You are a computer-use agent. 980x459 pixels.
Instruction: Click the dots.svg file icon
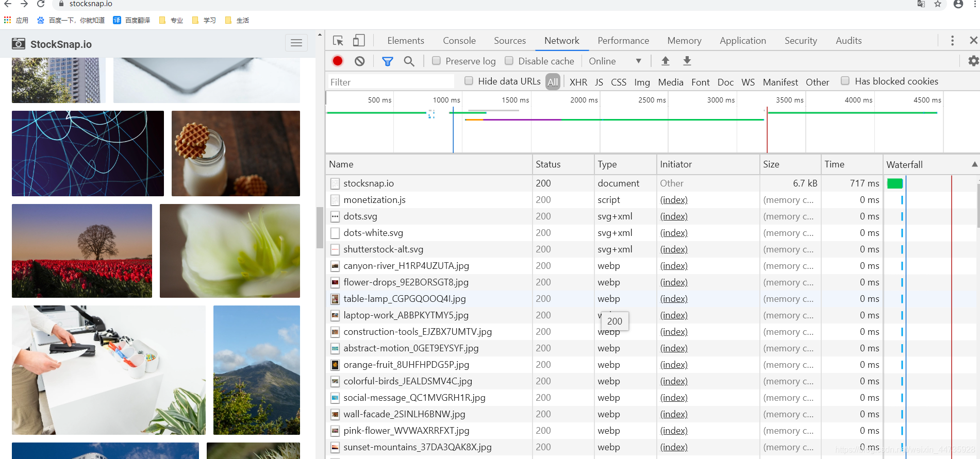[335, 216]
